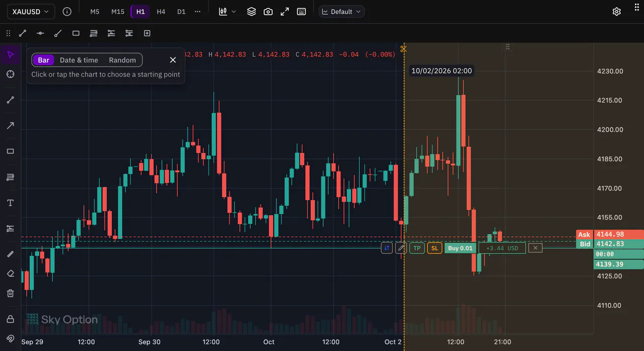Screen dimensions: 644x351
Task: Reverse the position with swap arrows
Action: (387, 248)
